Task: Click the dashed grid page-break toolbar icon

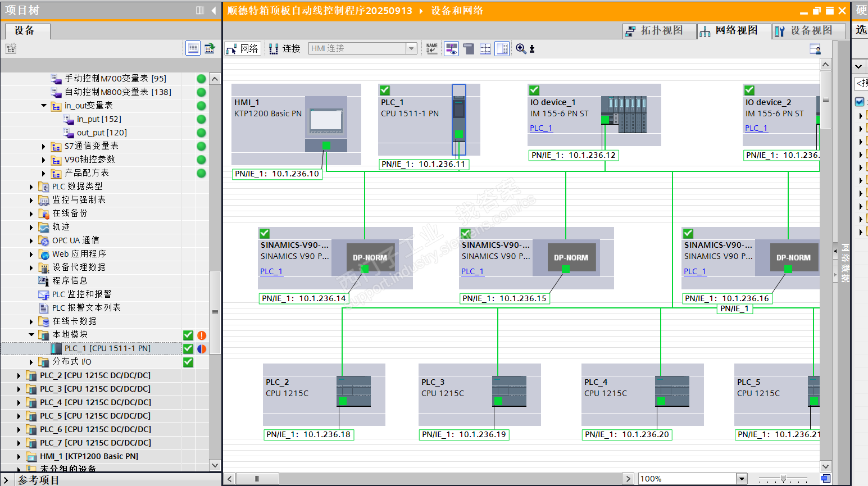Action: [485, 49]
